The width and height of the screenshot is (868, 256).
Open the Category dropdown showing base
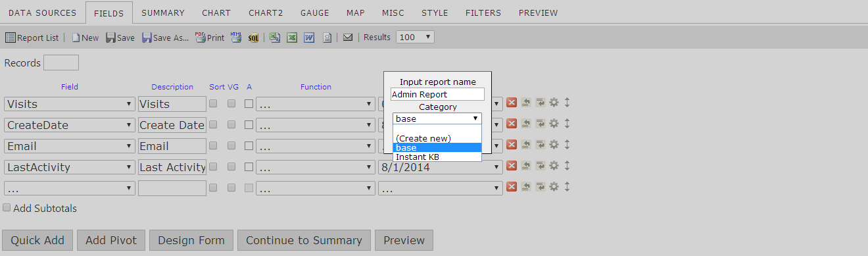[437, 118]
